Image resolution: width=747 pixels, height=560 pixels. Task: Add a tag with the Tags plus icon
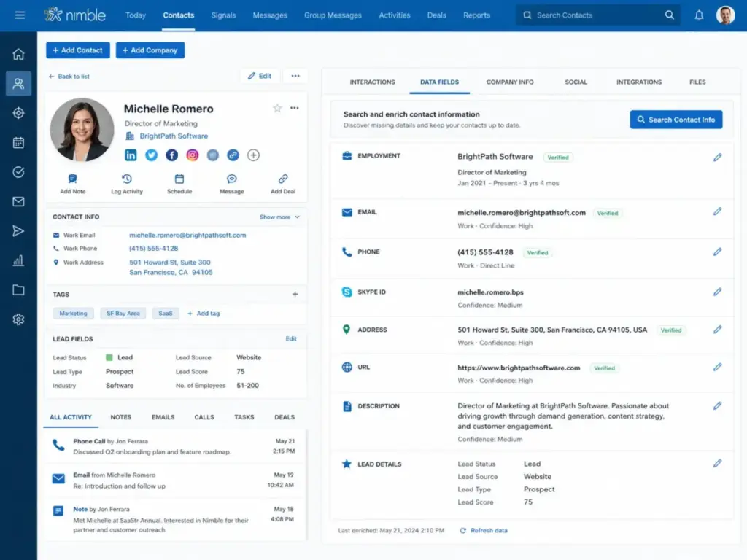(295, 295)
